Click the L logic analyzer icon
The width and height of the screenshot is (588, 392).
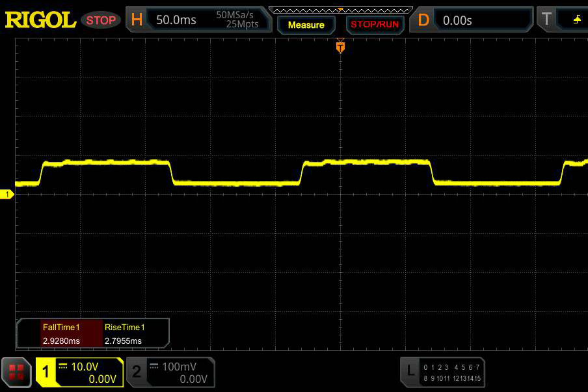(x=410, y=371)
